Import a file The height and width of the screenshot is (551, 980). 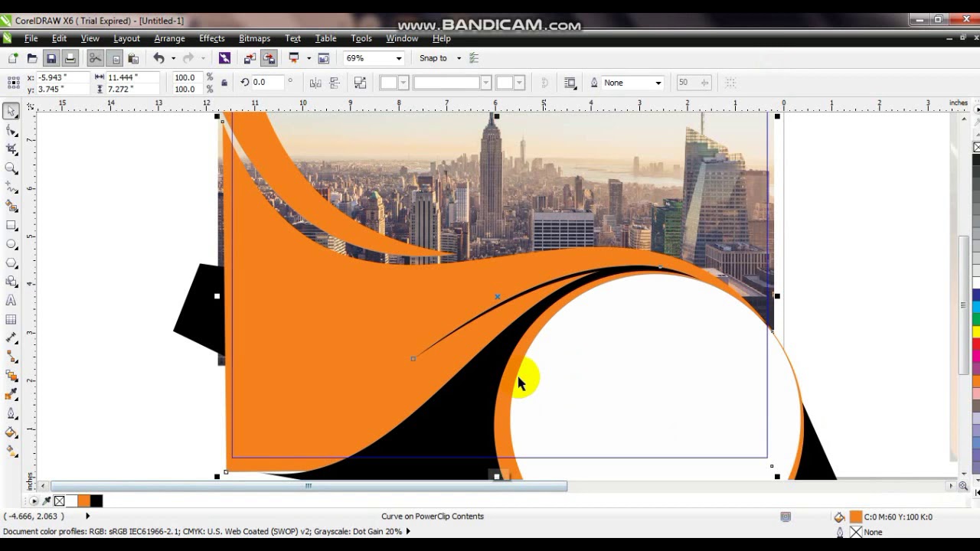coord(250,58)
